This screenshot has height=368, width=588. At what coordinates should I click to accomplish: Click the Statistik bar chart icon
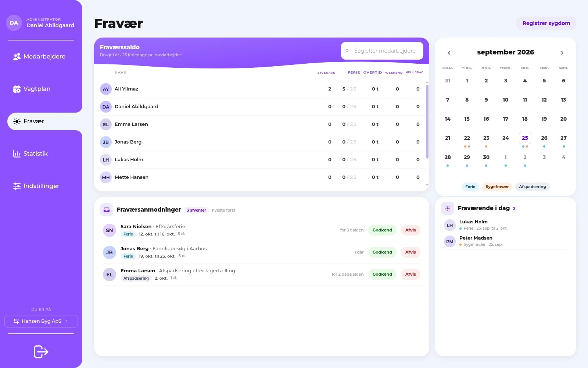(17, 154)
